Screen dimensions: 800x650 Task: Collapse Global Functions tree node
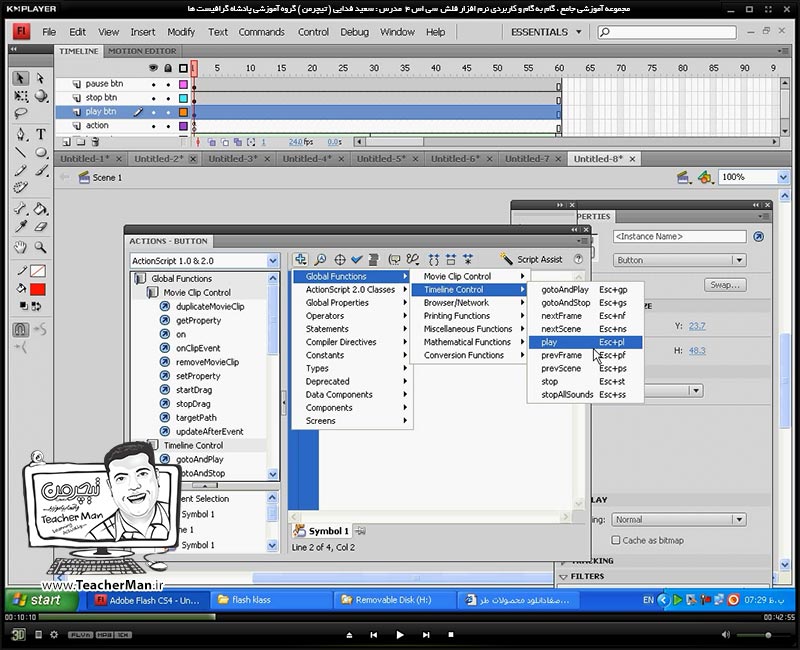click(x=140, y=279)
